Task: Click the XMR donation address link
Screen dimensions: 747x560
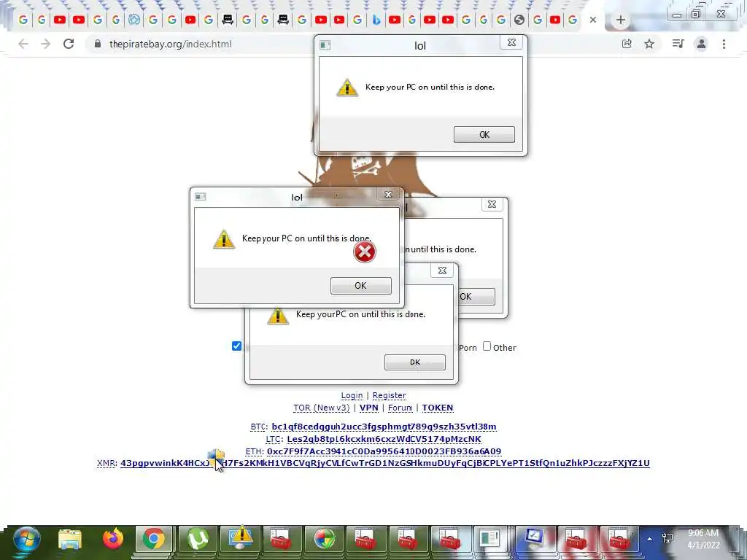Action: tap(385, 463)
